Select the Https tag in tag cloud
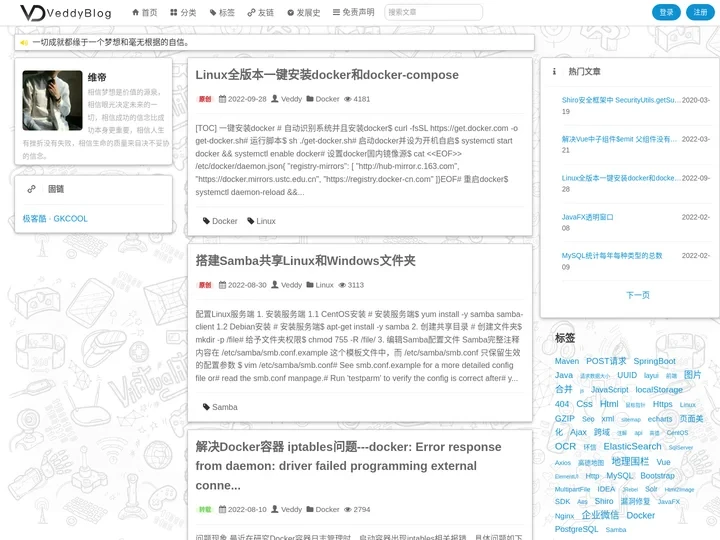The height and width of the screenshot is (540, 720). 662,404
